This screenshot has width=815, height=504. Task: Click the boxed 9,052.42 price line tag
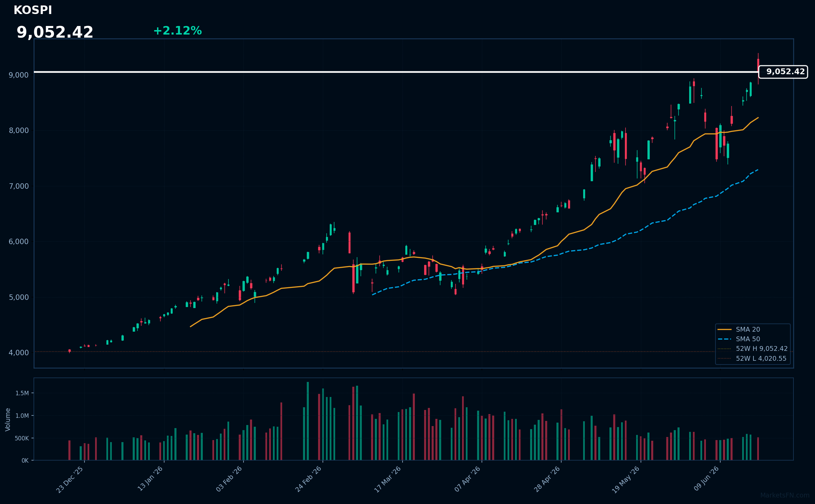coord(783,72)
